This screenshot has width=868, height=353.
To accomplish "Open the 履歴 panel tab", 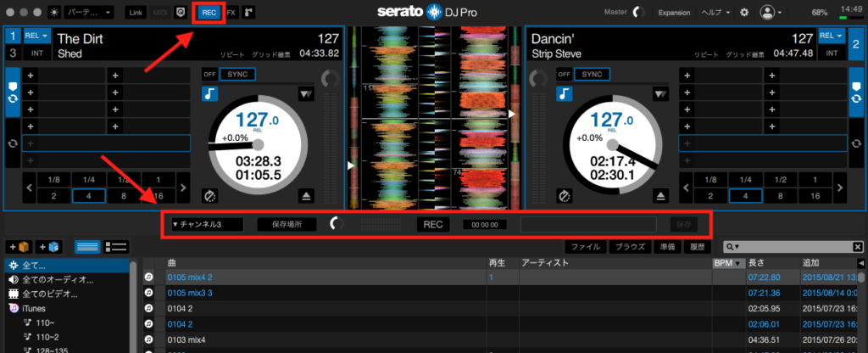I will [697, 247].
